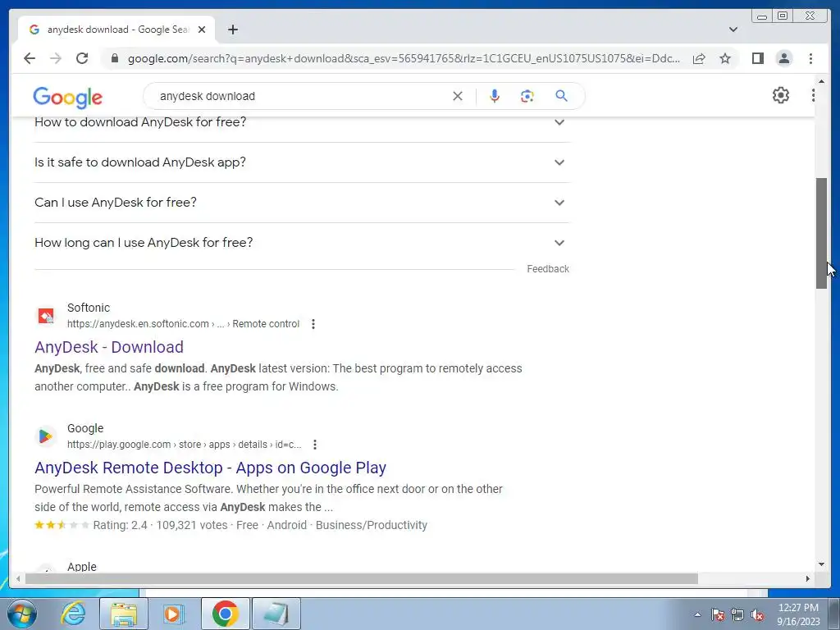
Task: Expand Is it safe to download AnyDesk app
Action: [302, 162]
